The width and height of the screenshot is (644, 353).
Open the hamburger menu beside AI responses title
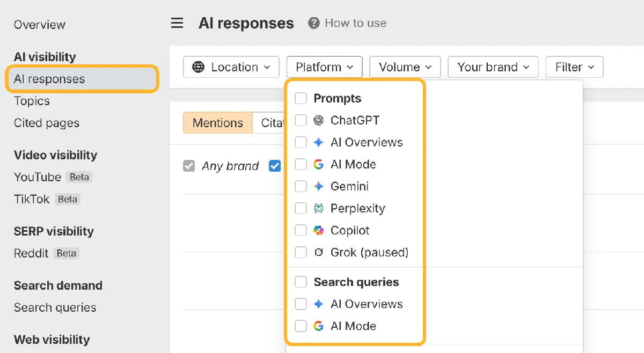pyautogui.click(x=177, y=23)
